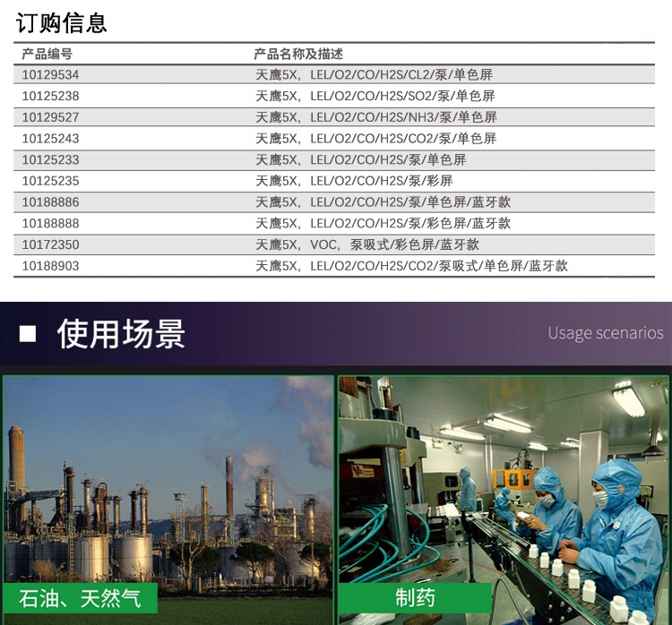Click product number 10125233
Image resolution: width=672 pixels, height=625 pixels.
(x=50, y=159)
